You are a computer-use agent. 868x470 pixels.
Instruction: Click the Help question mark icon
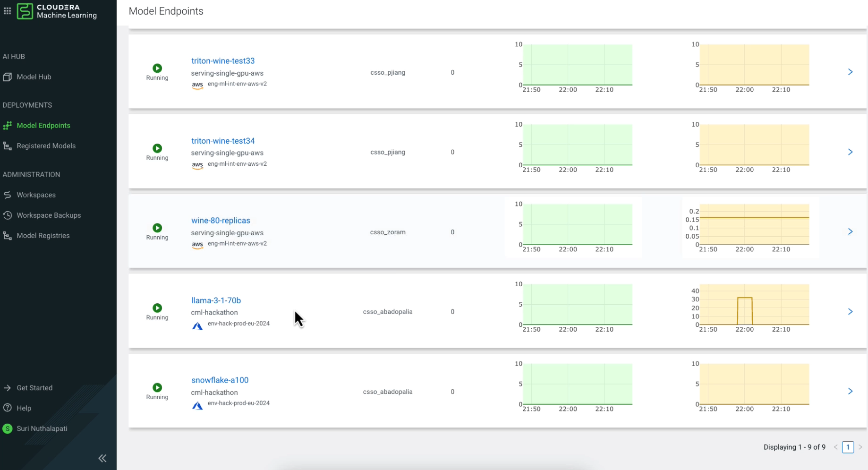pyautogui.click(x=7, y=408)
